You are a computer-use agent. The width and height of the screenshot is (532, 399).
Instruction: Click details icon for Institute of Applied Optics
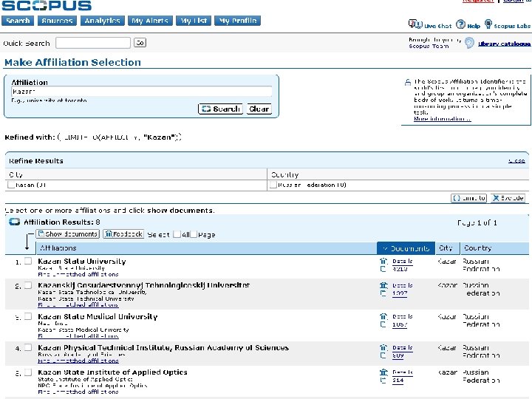point(383,372)
